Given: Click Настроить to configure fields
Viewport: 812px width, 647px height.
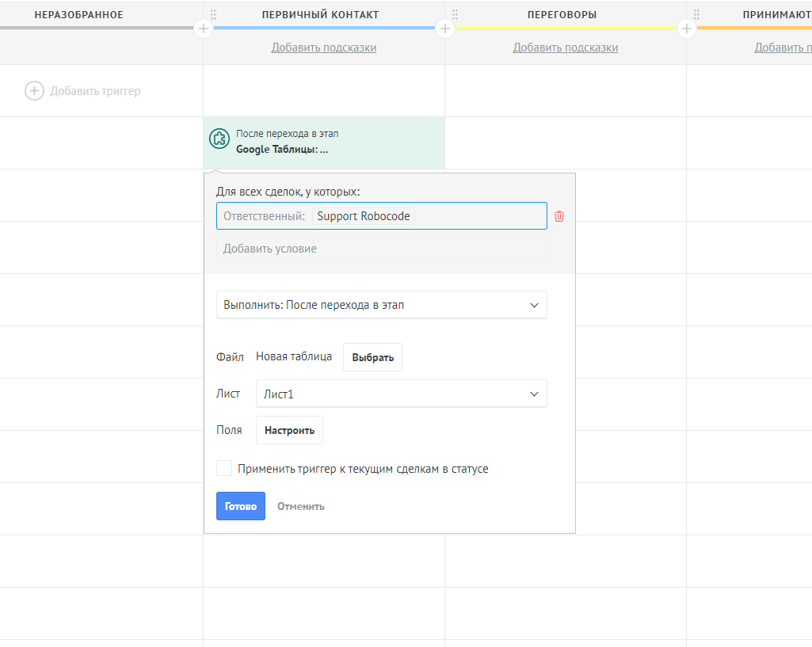Looking at the screenshot, I should tap(289, 430).
